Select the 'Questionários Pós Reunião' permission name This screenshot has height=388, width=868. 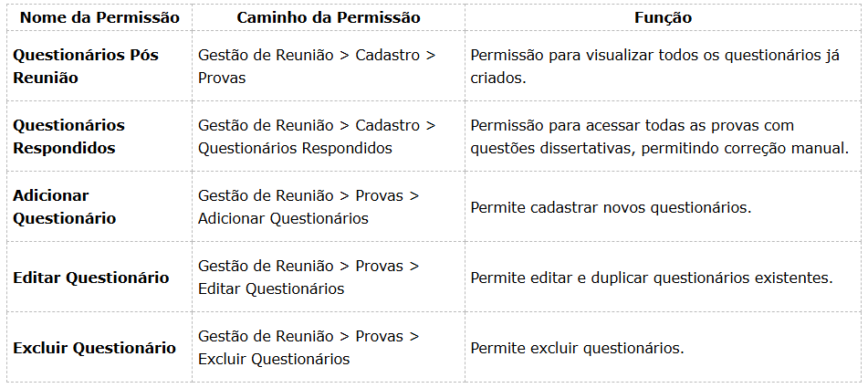(85, 67)
